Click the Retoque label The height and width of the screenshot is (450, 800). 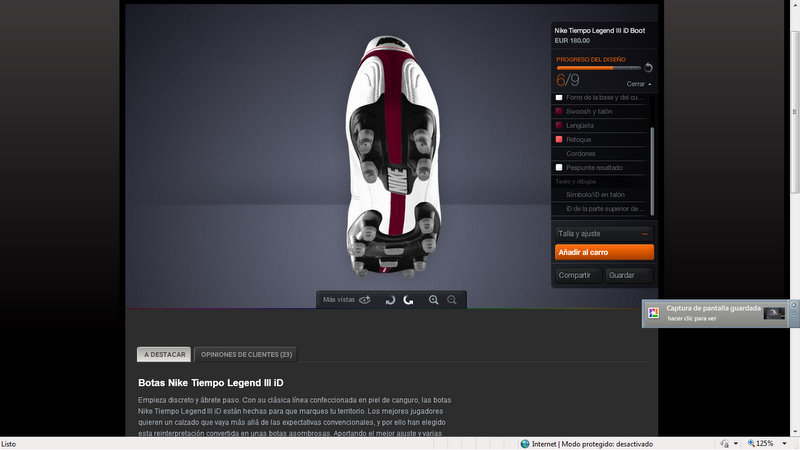click(579, 139)
